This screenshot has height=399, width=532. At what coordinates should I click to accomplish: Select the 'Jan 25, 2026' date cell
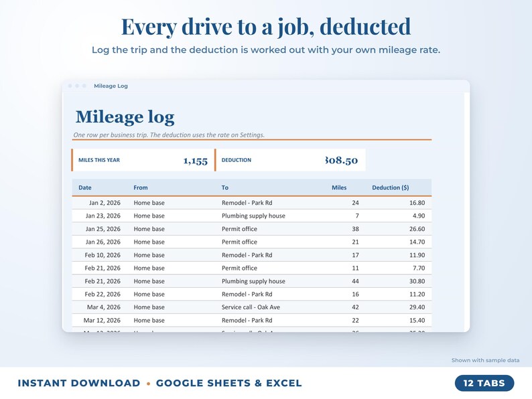[x=103, y=229]
